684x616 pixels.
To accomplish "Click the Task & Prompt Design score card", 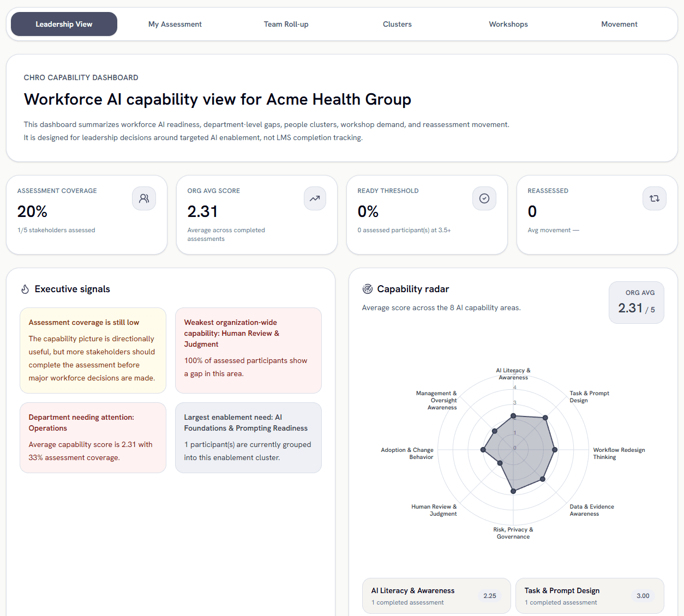I will (590, 596).
